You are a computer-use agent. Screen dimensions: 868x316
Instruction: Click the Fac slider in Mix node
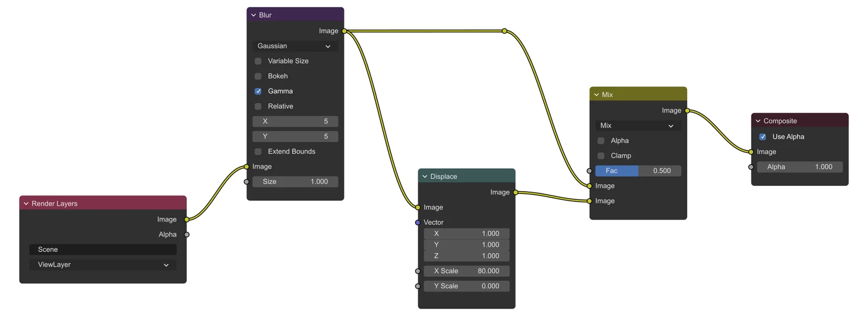click(638, 171)
